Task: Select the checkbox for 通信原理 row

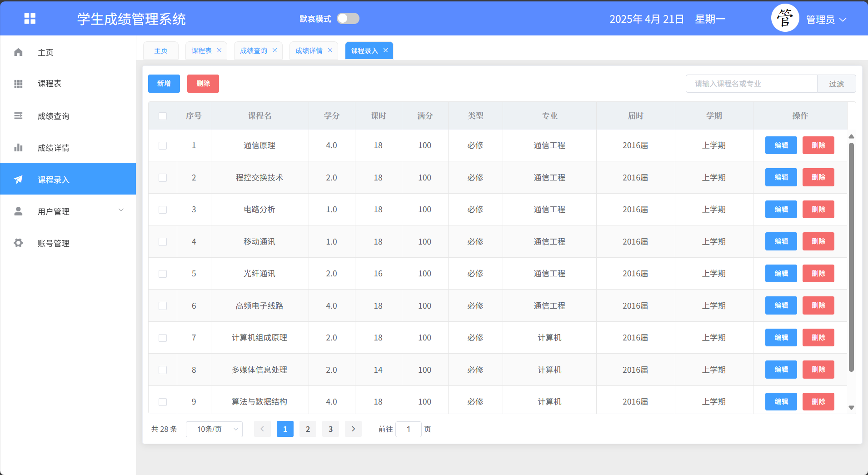Action: coord(163,145)
